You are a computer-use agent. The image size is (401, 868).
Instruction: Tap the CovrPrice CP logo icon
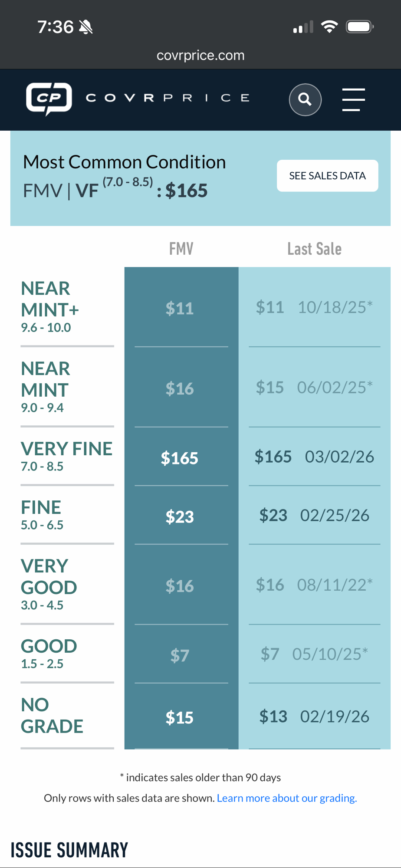[49, 99]
